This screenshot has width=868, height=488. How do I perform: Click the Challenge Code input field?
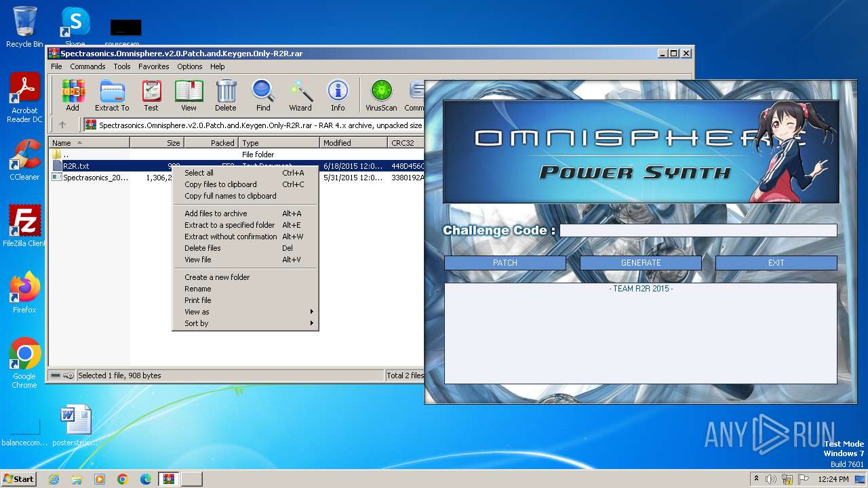[x=698, y=230]
